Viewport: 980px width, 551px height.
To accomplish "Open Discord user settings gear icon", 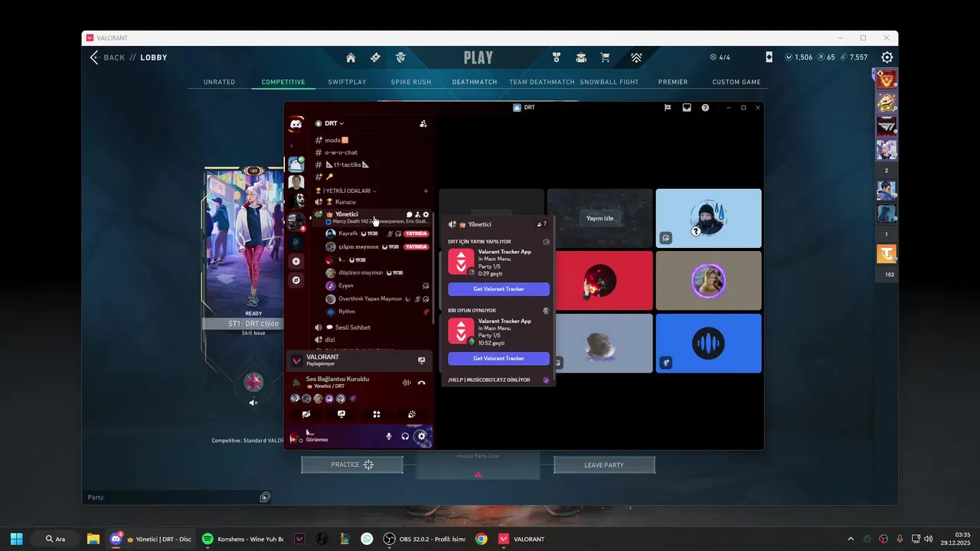I will (x=421, y=436).
